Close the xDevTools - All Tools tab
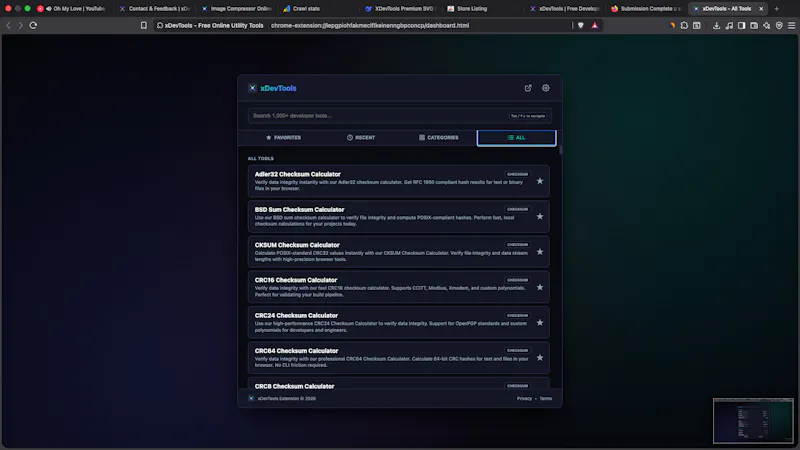This screenshot has width=800, height=450. (761, 9)
